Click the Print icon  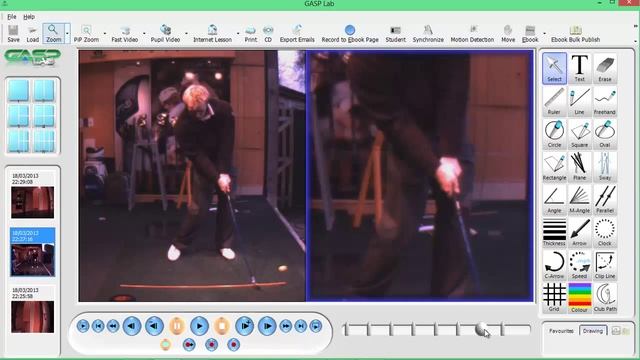click(251, 33)
